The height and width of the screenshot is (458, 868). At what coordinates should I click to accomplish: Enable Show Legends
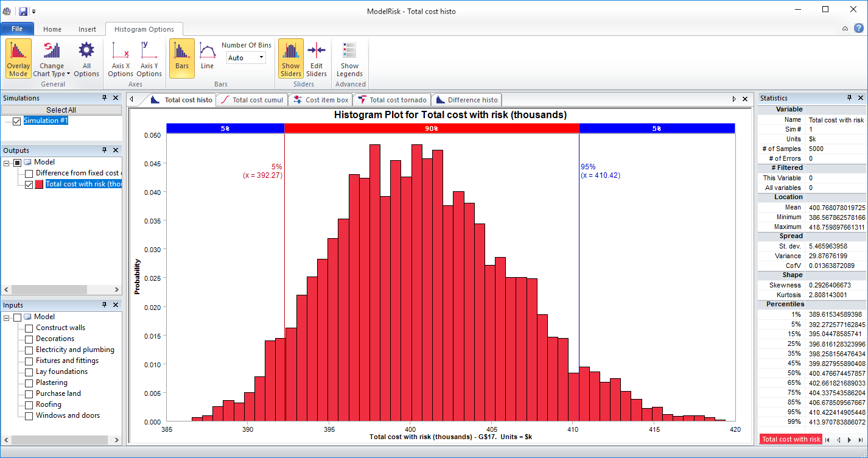point(349,58)
